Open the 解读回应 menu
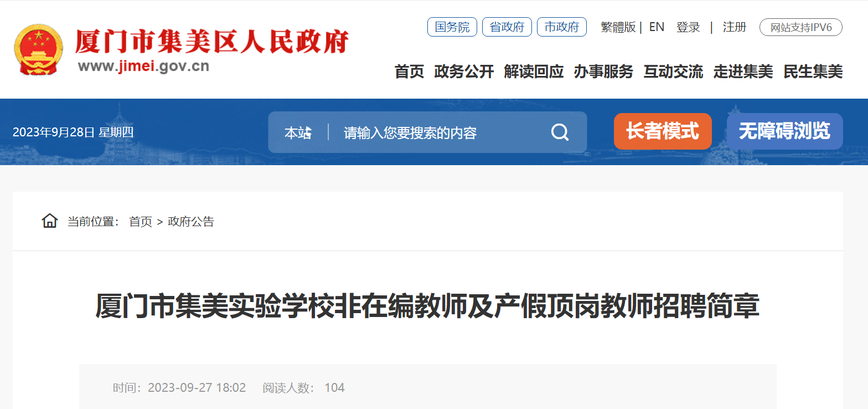The width and height of the screenshot is (868, 409). coord(534,71)
